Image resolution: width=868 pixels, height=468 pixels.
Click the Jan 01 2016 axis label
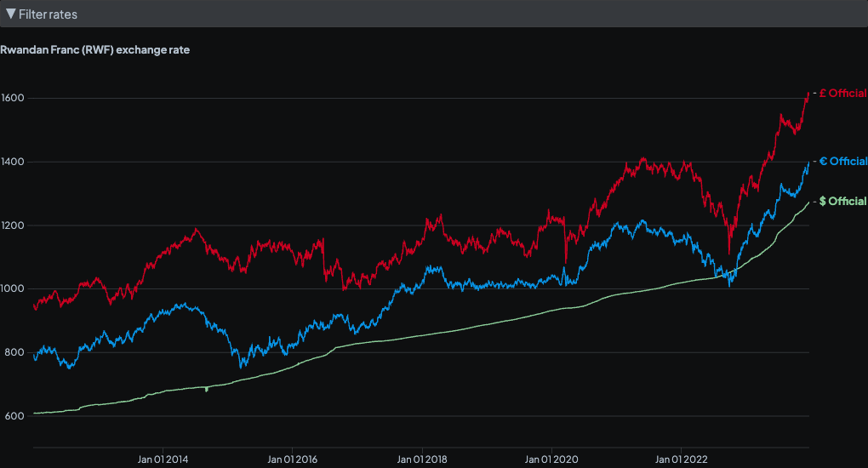[292, 459]
